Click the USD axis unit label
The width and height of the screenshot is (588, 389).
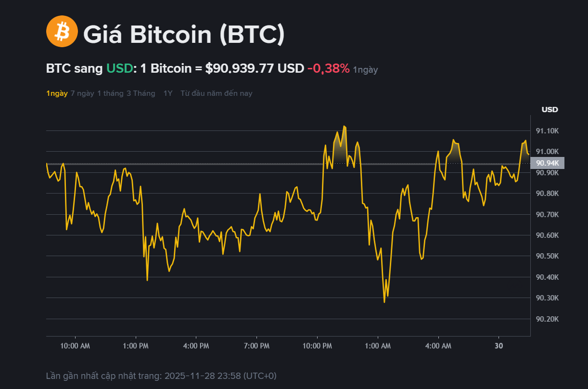550,110
